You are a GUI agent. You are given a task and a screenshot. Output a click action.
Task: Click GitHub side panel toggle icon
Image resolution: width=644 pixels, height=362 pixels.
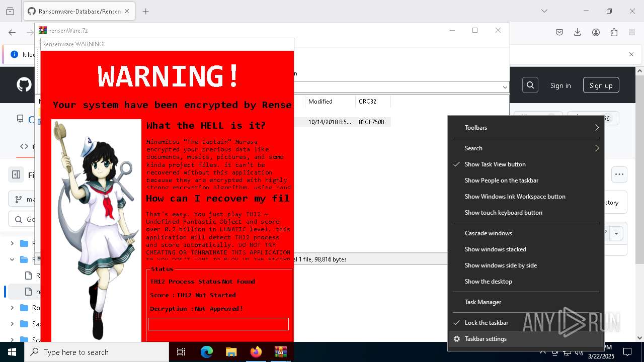[16, 174]
